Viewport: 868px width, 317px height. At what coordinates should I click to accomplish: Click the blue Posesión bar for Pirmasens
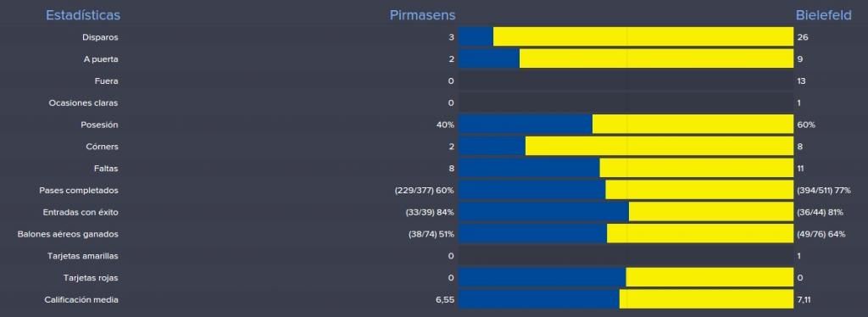526,125
